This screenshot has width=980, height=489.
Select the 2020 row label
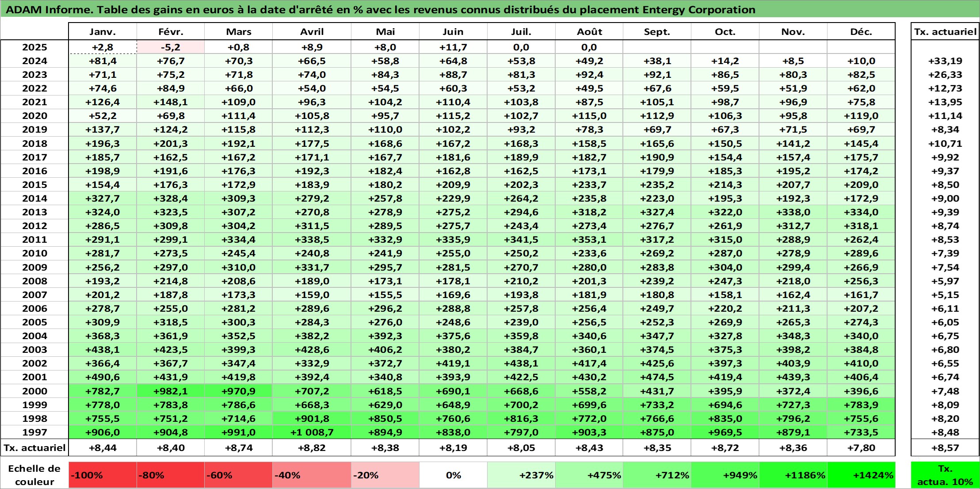pos(34,116)
